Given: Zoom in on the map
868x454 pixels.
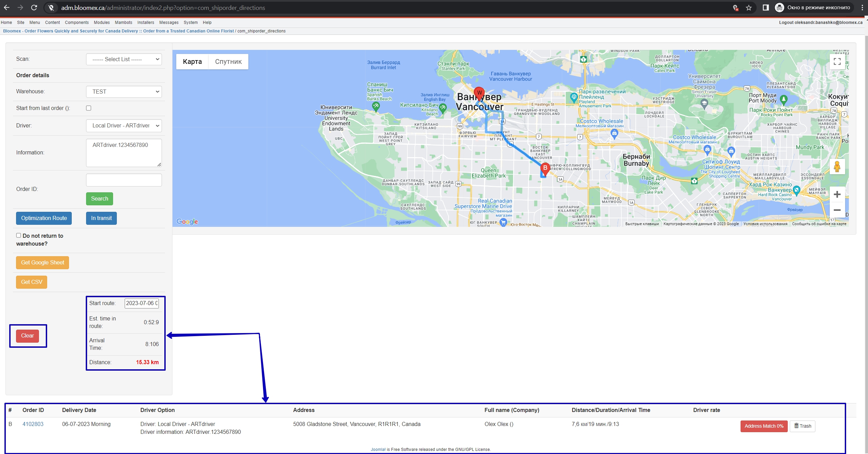Looking at the screenshot, I should pos(837,194).
